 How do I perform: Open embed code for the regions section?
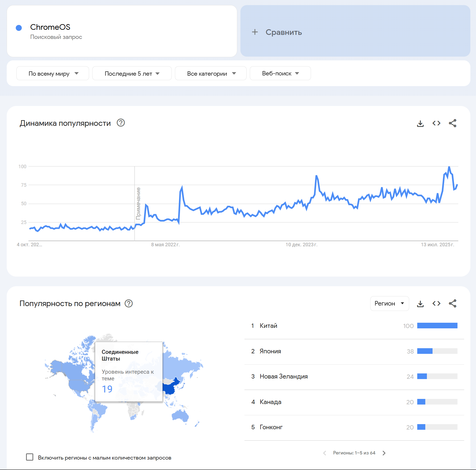[x=436, y=304]
